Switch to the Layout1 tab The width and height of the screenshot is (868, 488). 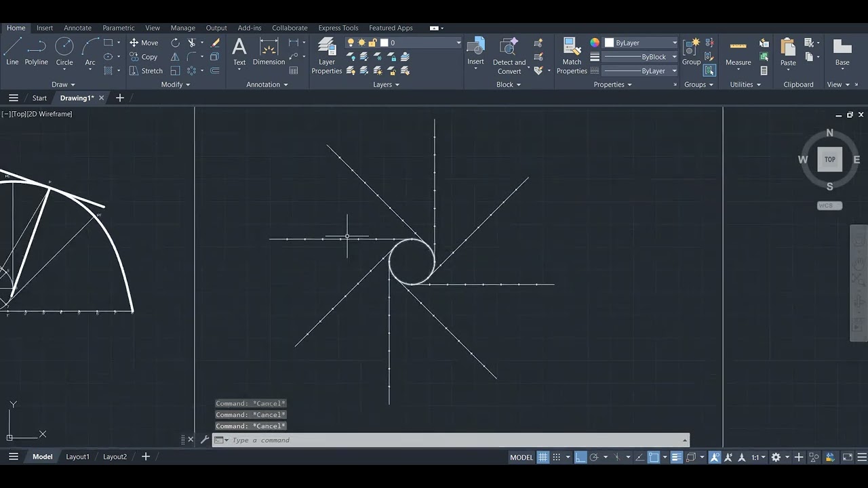77,457
